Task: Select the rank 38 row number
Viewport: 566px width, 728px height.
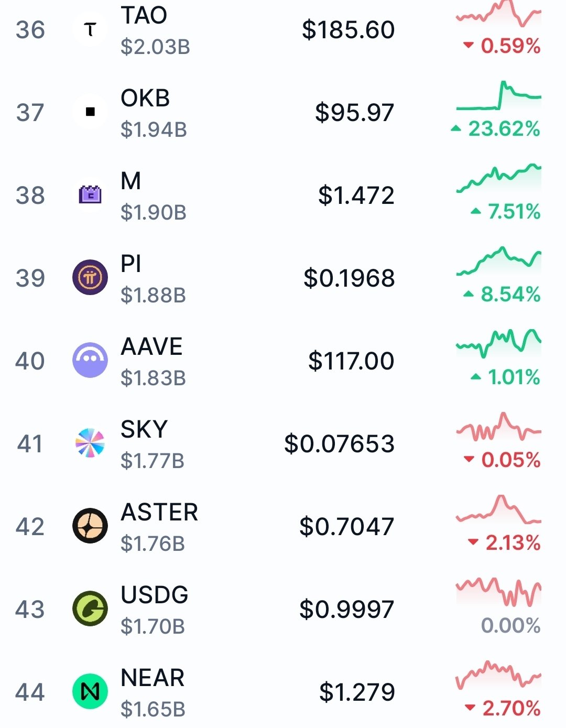Action: point(30,195)
